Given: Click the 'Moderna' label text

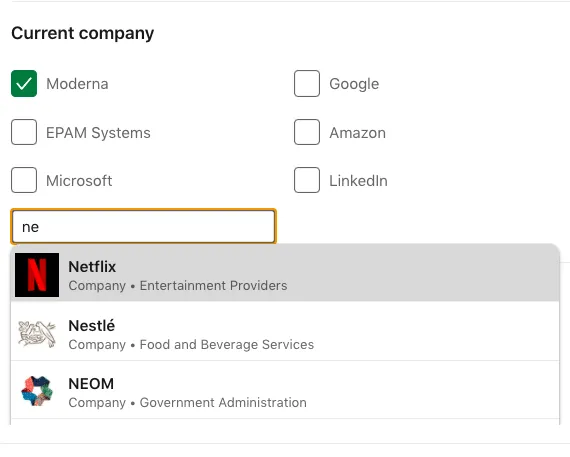Looking at the screenshot, I should [77, 84].
